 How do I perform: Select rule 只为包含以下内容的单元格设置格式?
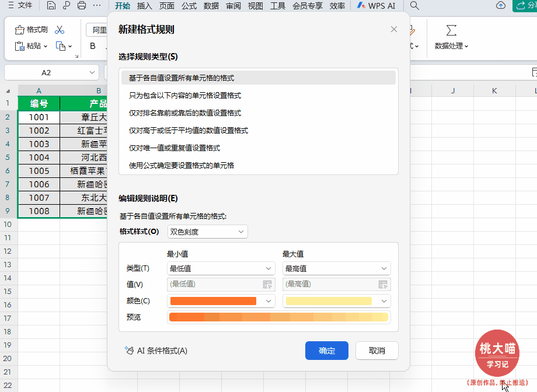pos(259,96)
